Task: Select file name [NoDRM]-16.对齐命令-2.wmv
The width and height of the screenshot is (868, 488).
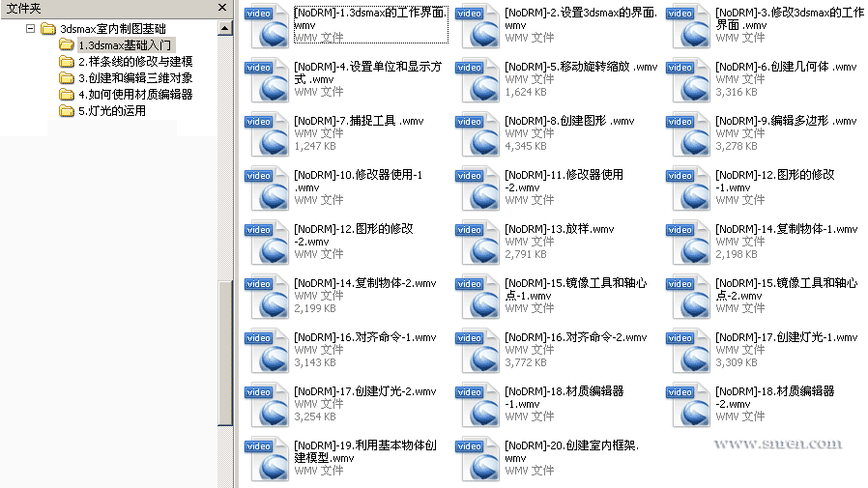Action: [576, 337]
